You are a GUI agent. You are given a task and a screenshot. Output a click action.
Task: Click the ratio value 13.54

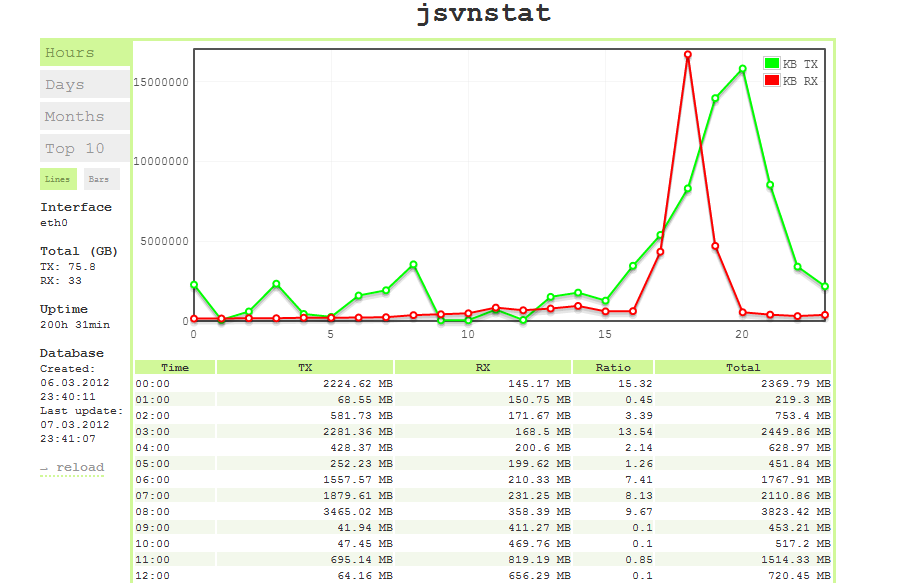635,432
